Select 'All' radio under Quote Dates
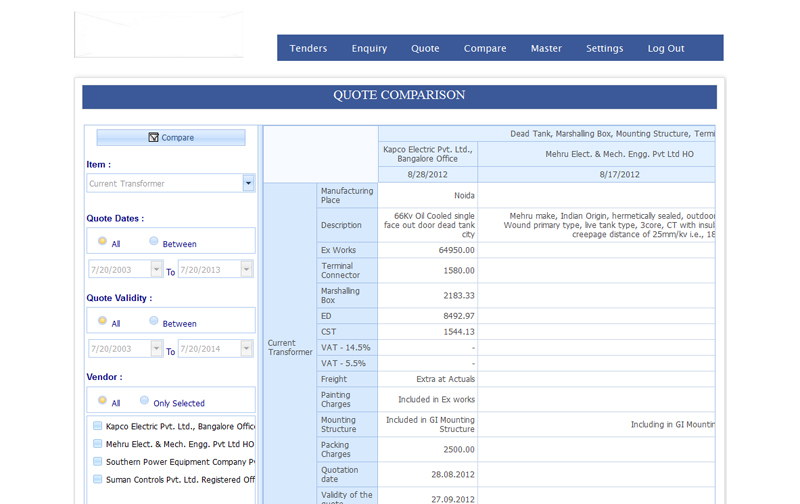 102,241
